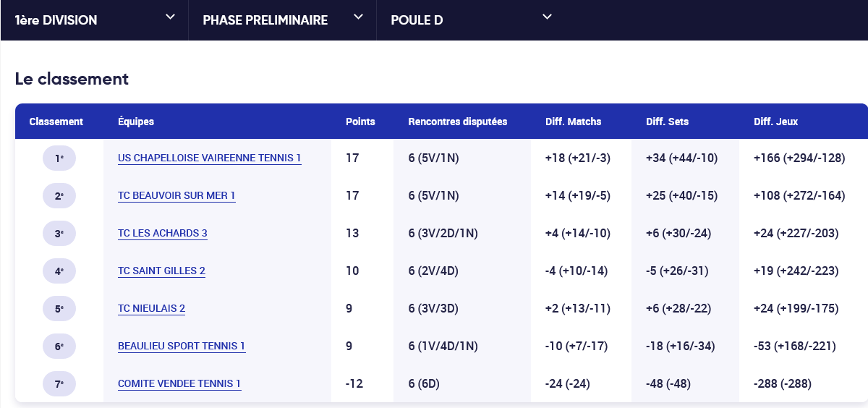Click the TC LES ACHARDS 3 link

(163, 233)
